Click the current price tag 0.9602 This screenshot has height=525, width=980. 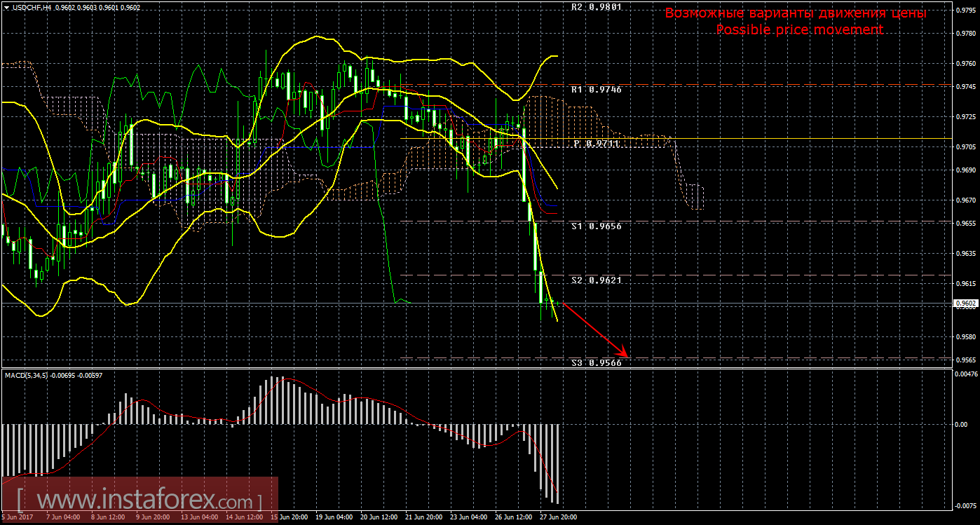click(965, 304)
